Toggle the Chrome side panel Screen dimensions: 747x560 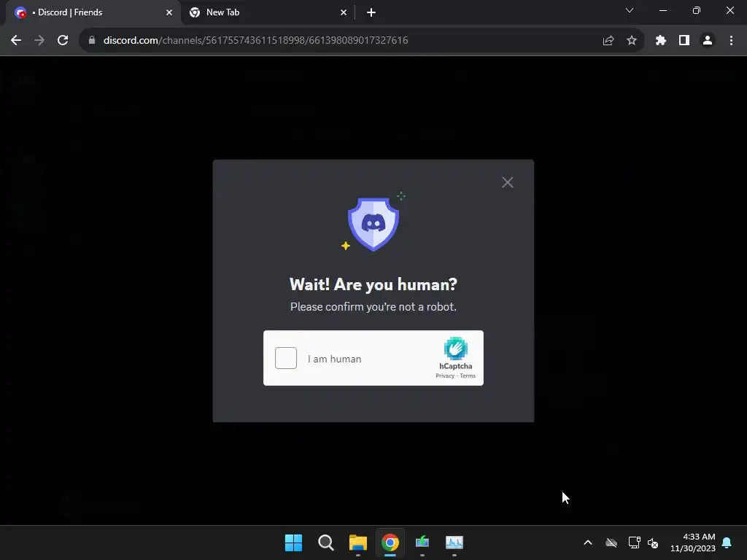click(684, 41)
